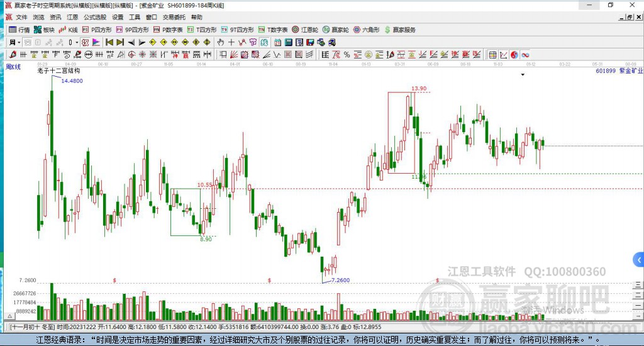Switch to the K线 chart view
644x346 pixels.
(x=68, y=30)
